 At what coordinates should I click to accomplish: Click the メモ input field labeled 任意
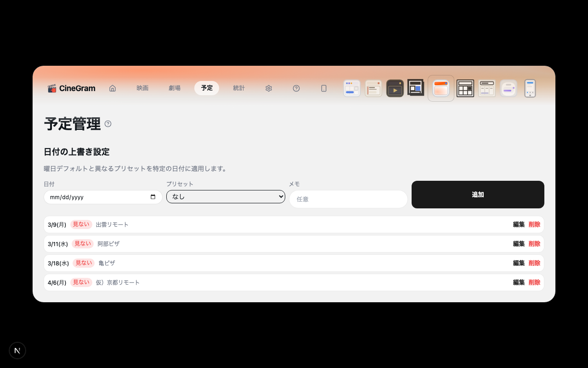(x=348, y=199)
